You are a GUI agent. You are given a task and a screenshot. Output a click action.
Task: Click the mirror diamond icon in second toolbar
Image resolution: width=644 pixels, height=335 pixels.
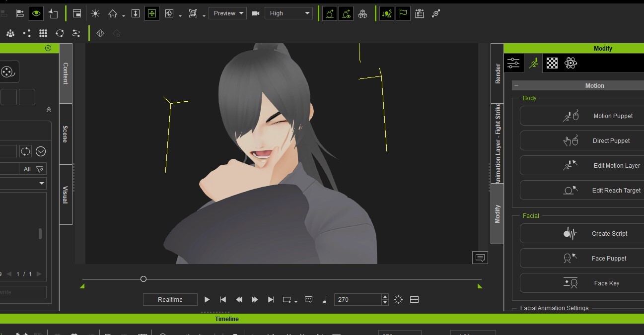(100, 33)
